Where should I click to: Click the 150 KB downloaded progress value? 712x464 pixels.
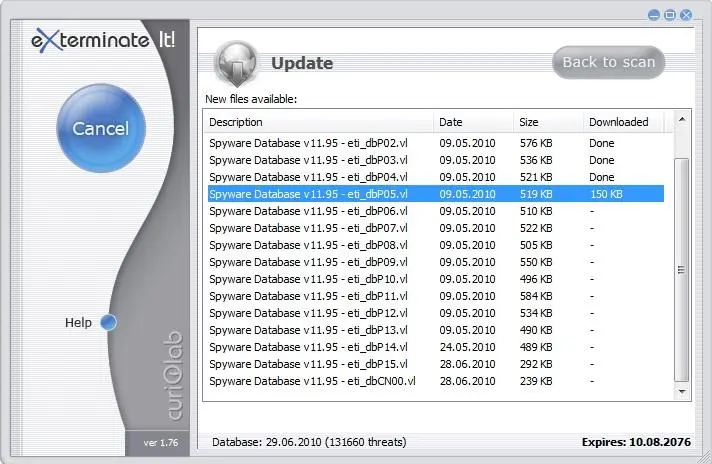click(x=606, y=194)
